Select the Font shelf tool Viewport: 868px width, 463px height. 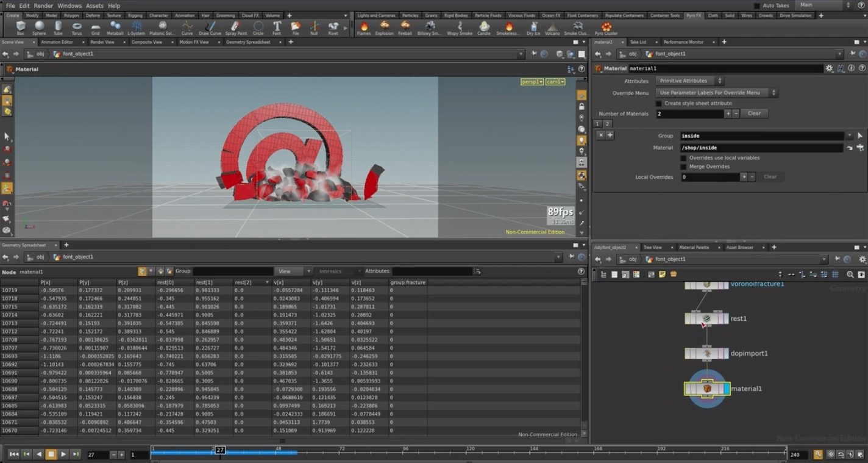pyautogui.click(x=277, y=28)
